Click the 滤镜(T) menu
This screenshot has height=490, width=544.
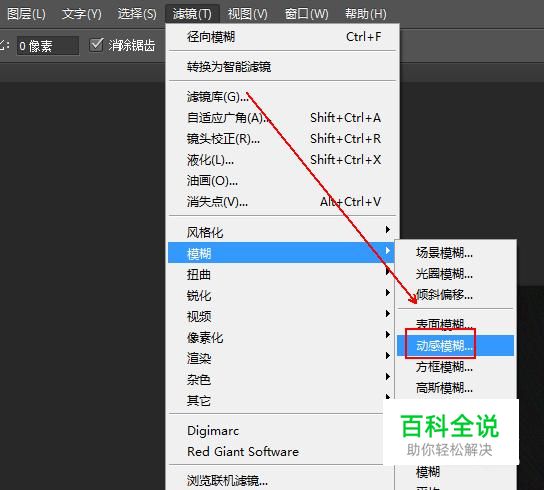tap(192, 14)
